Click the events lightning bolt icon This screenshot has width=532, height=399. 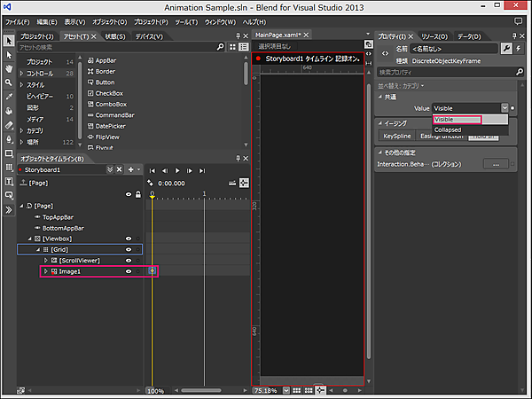coord(520,48)
